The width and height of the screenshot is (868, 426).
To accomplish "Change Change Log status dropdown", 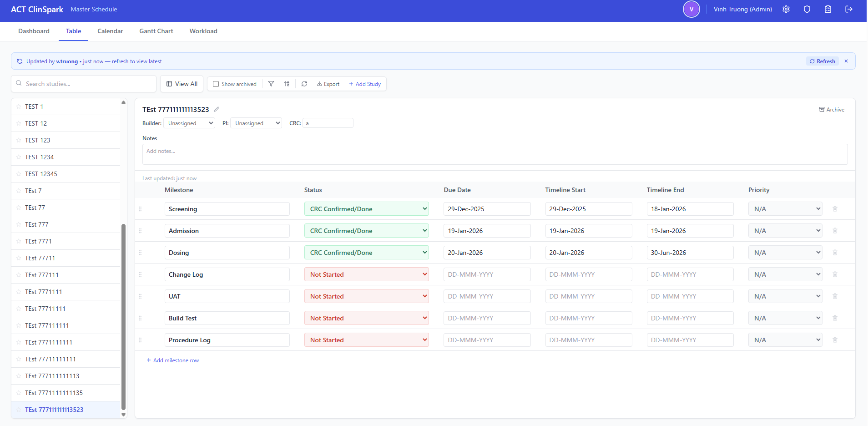I will (367, 274).
